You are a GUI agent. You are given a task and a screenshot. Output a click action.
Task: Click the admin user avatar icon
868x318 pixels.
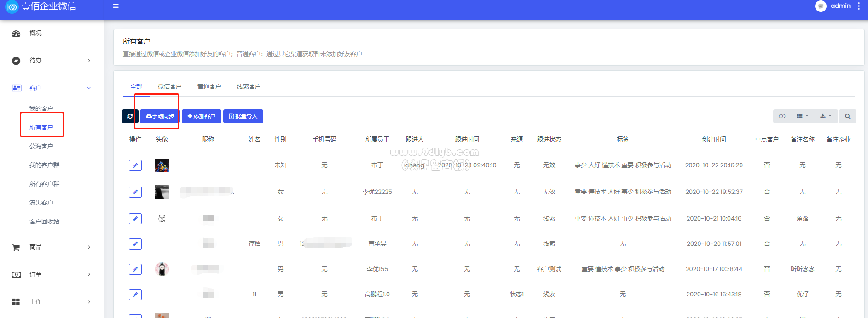(x=820, y=6)
